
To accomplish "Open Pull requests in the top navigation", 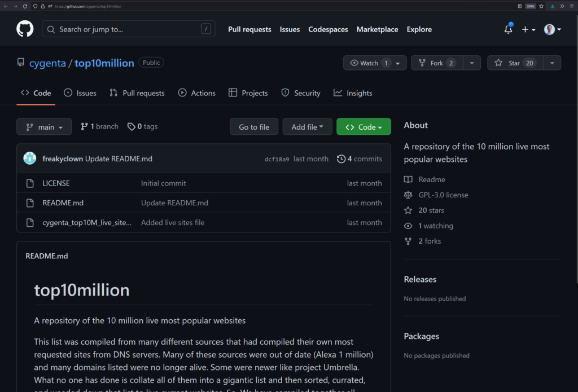I will [x=249, y=29].
